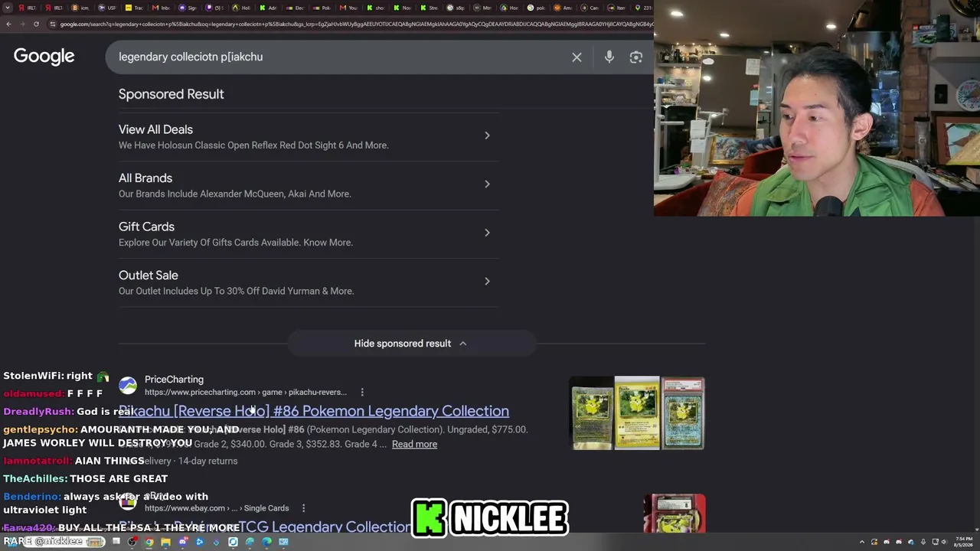This screenshot has height=551, width=980.
Task: Start voice search with the microphone icon
Action: (x=609, y=57)
